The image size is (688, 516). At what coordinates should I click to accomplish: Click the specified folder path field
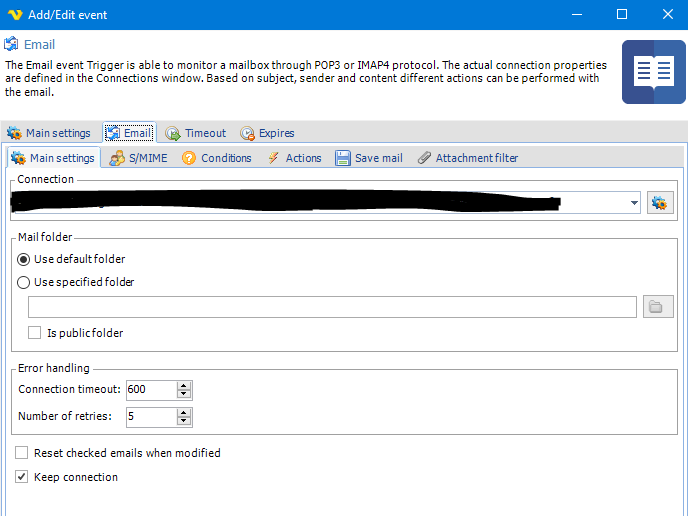pos(332,307)
